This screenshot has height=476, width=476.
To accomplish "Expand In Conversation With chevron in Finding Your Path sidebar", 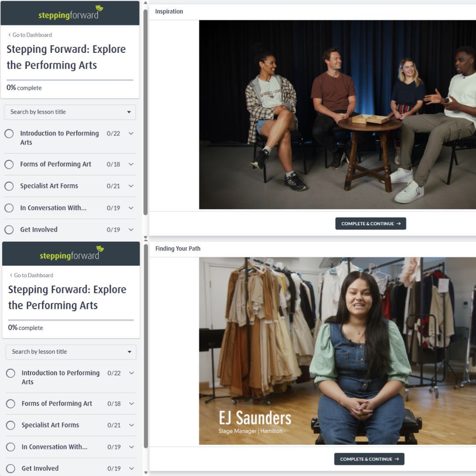I will 131,447.
